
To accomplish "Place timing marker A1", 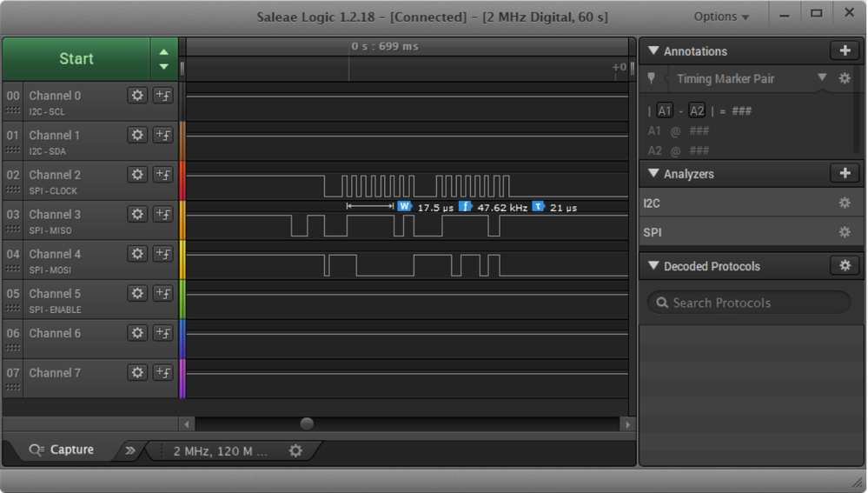I will tap(665, 110).
